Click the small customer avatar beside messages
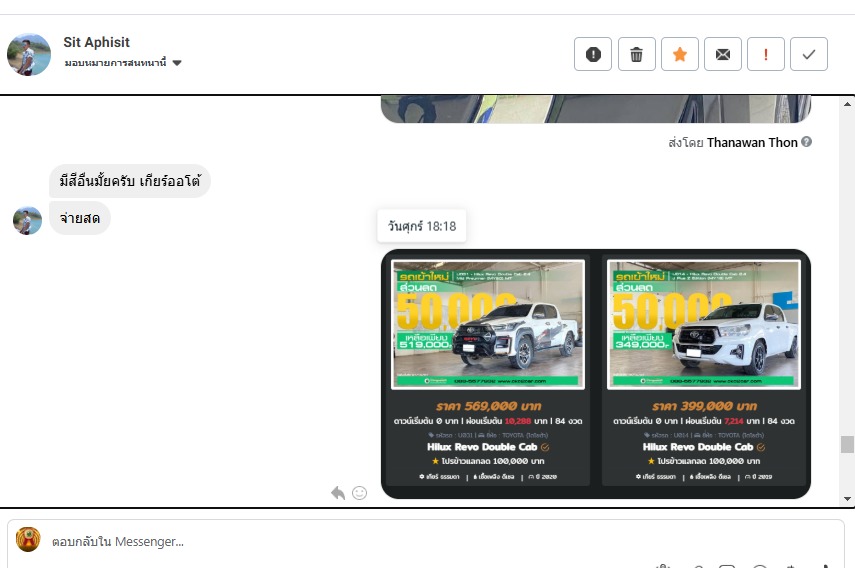This screenshot has height=568, width=855. pos(27,220)
